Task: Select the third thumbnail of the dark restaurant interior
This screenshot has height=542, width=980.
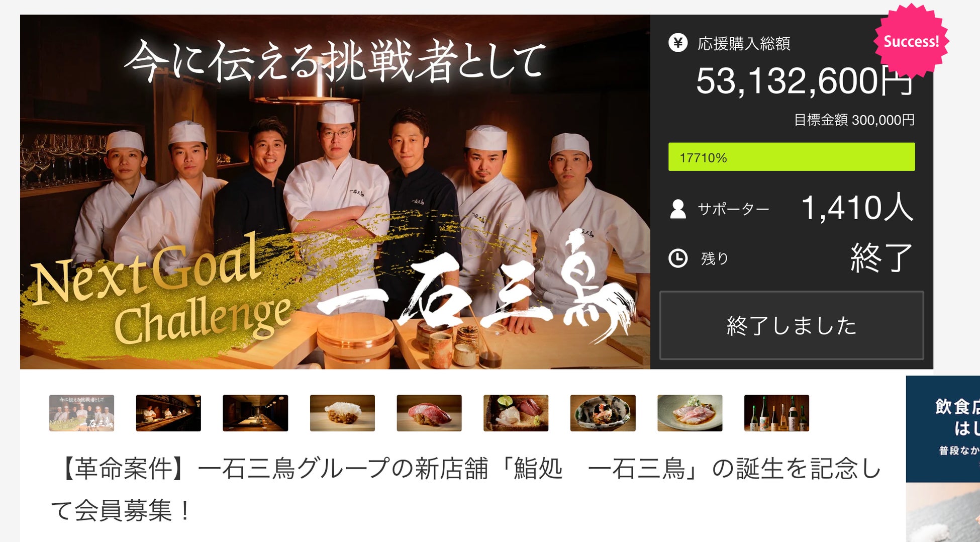Action: point(255,413)
